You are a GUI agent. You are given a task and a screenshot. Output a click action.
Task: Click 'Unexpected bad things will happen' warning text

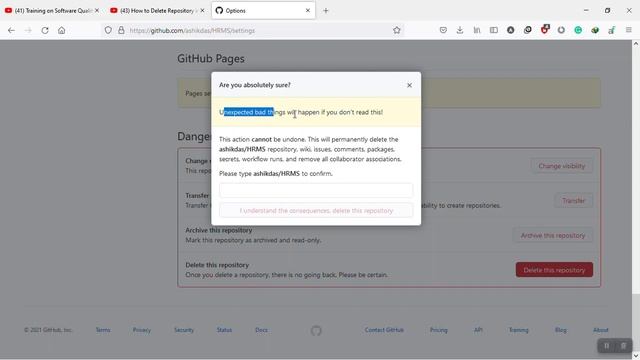[301, 112]
